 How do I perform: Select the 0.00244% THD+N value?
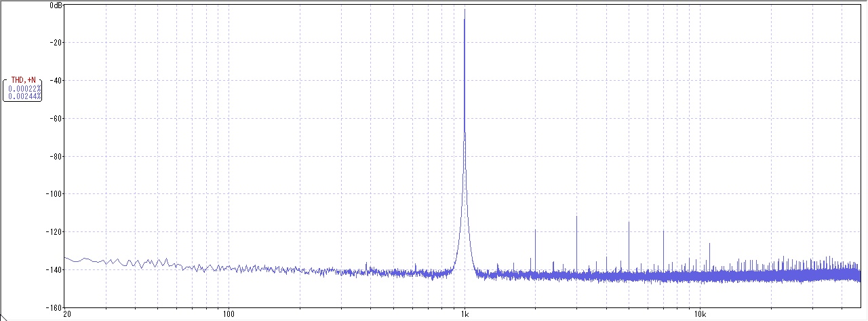[25, 96]
